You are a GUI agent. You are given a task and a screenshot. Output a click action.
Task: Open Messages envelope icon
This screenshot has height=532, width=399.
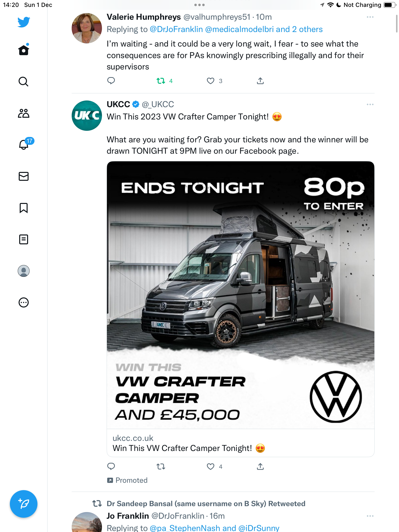coord(24,176)
